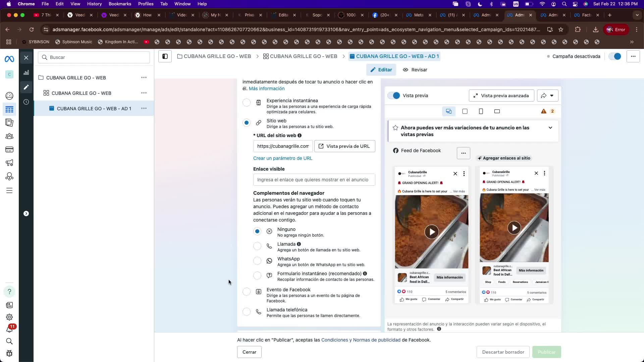
Task: Expand the collapsed rail arrow button
Action: coord(26,214)
